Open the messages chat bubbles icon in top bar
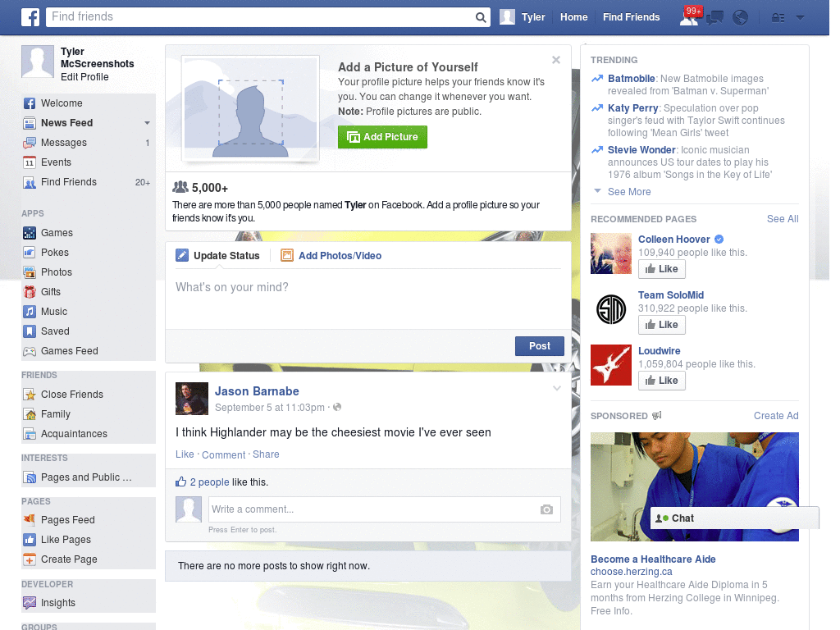The image size is (840, 630). pyautogui.click(x=714, y=18)
